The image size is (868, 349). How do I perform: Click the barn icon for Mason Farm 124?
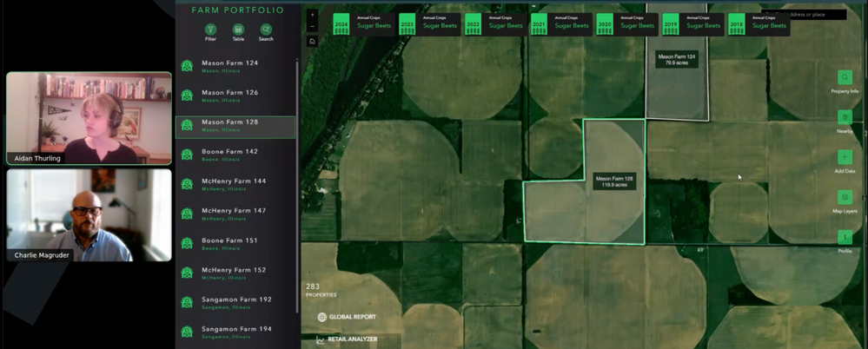coord(187,66)
